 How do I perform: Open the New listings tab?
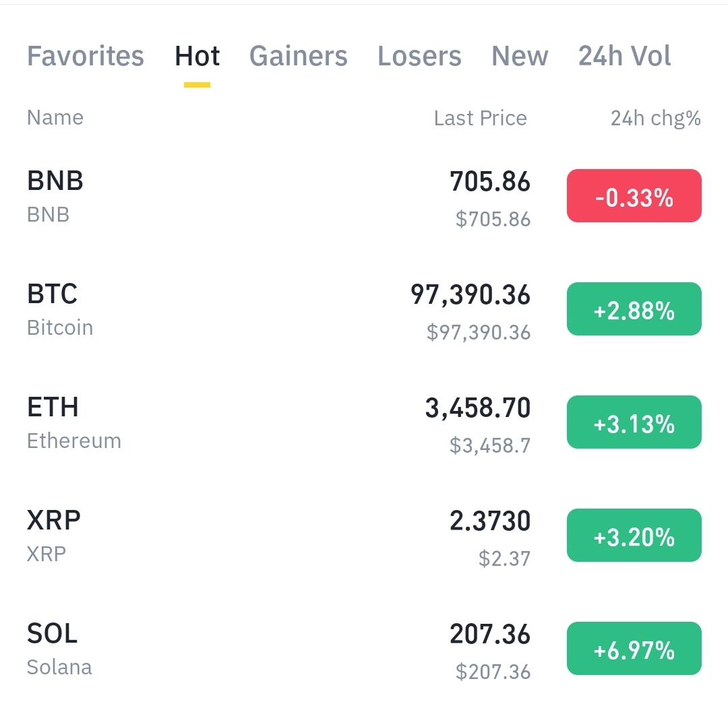click(520, 57)
